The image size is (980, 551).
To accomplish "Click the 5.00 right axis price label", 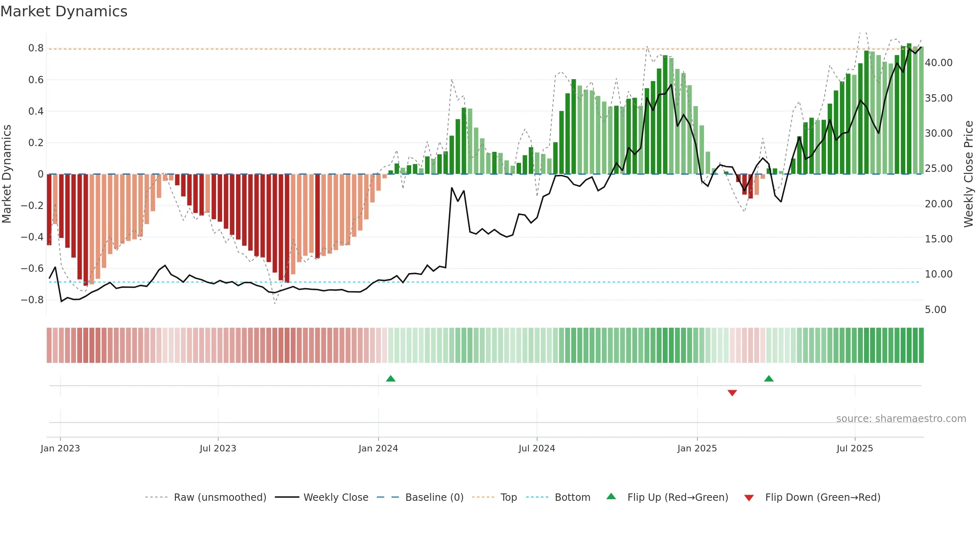I will [935, 309].
